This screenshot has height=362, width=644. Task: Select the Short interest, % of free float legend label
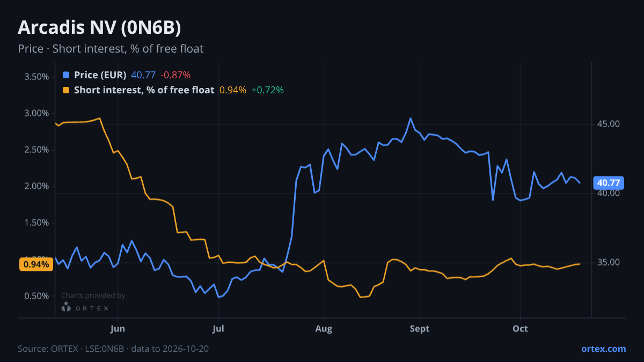tap(144, 90)
